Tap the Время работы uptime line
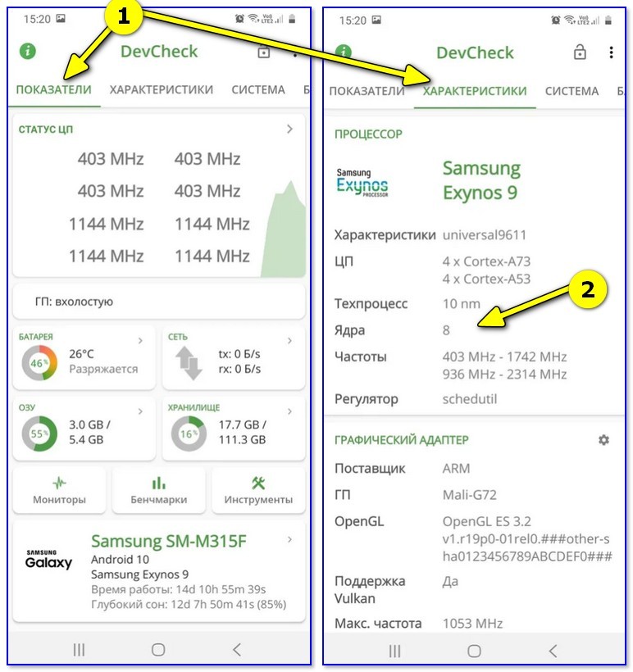This screenshot has width=633, height=672. tap(179, 589)
